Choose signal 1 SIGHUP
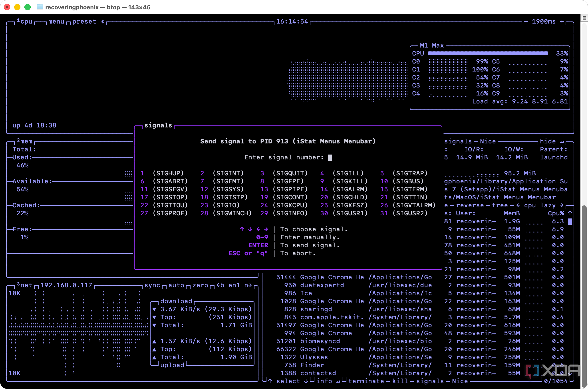Screen dimensions: 588x389 coord(162,173)
